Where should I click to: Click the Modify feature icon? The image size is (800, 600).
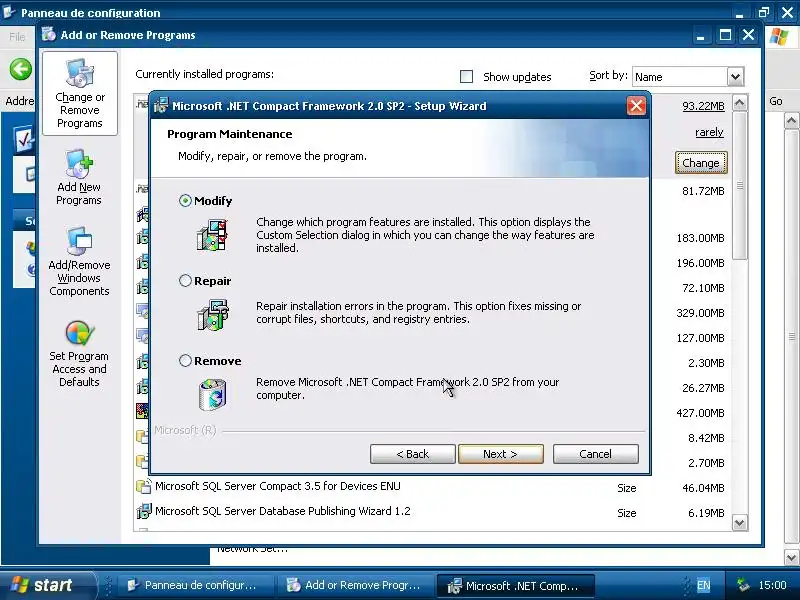click(x=212, y=235)
